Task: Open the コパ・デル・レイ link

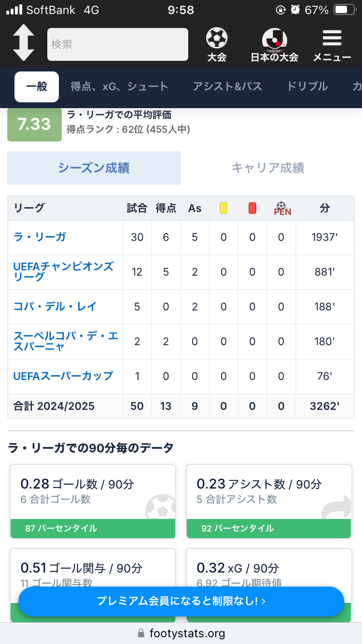Action: pyautogui.click(x=55, y=307)
